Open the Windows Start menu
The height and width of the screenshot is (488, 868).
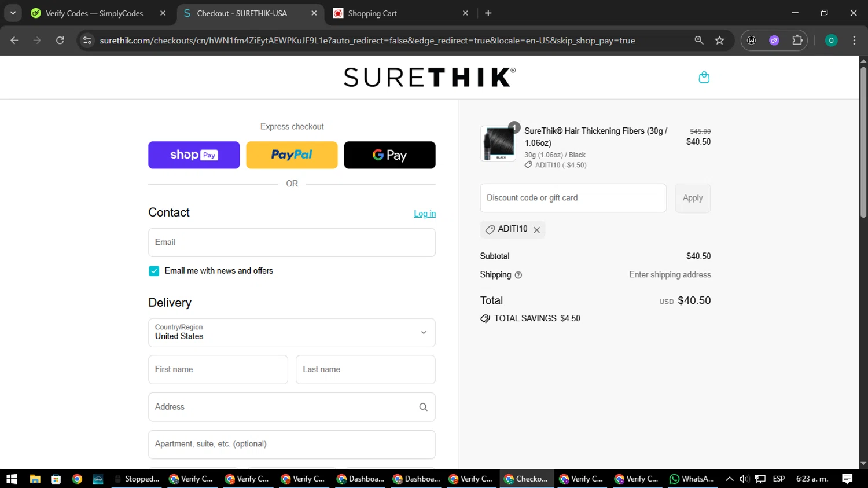click(12, 479)
